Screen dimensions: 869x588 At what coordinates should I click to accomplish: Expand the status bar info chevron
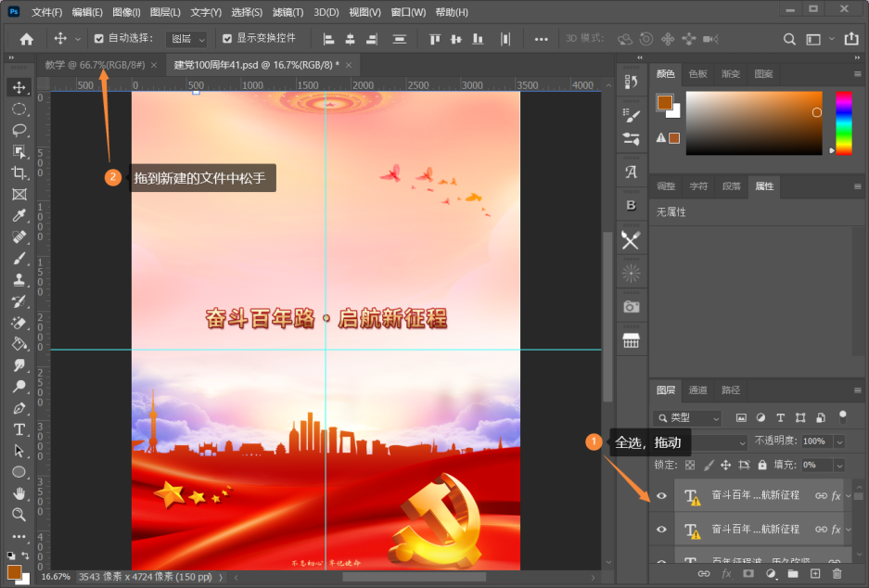[221, 577]
